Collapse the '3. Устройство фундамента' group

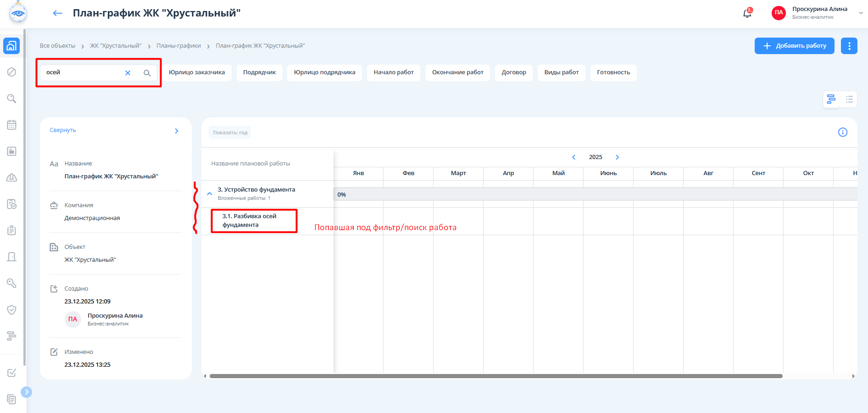click(210, 193)
